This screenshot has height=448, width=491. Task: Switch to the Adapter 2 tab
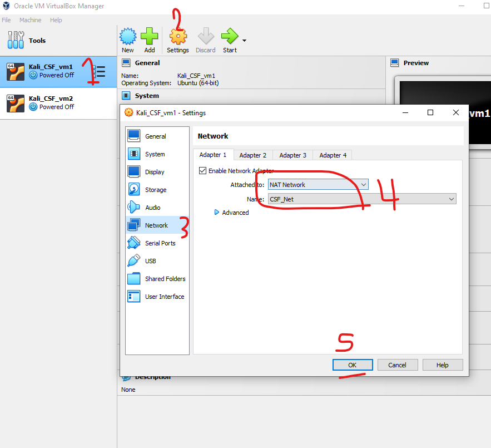click(x=252, y=155)
